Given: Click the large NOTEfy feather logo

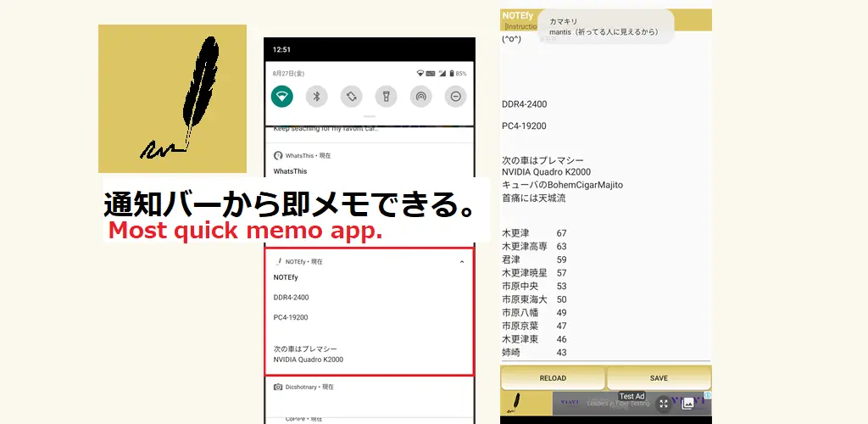Looking at the screenshot, I should (x=172, y=98).
